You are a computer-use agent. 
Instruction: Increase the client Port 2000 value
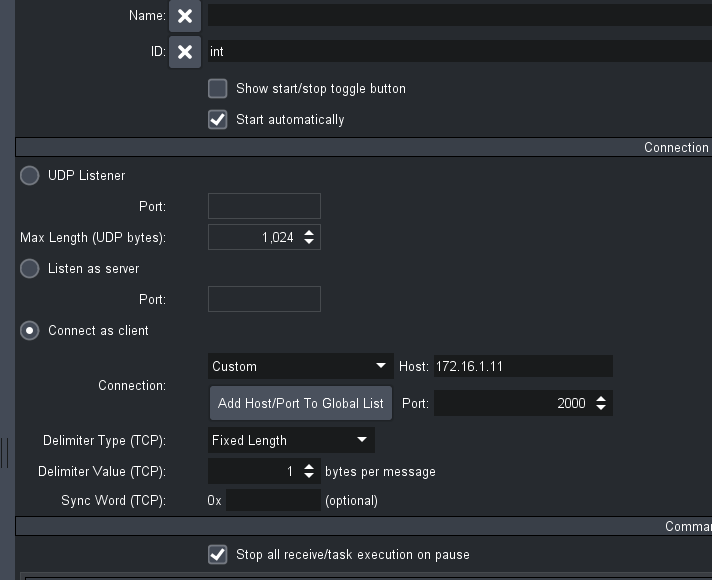click(x=601, y=399)
